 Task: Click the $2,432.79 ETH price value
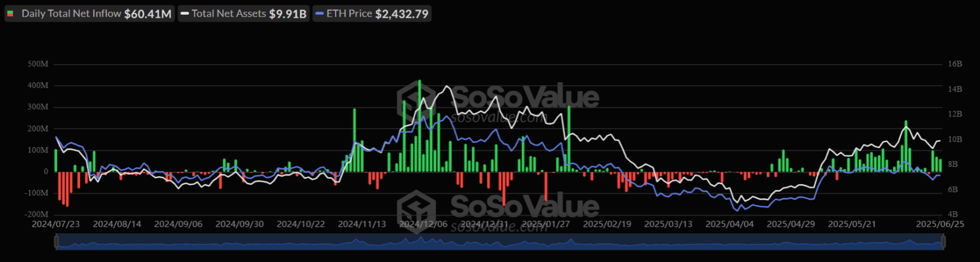point(402,13)
